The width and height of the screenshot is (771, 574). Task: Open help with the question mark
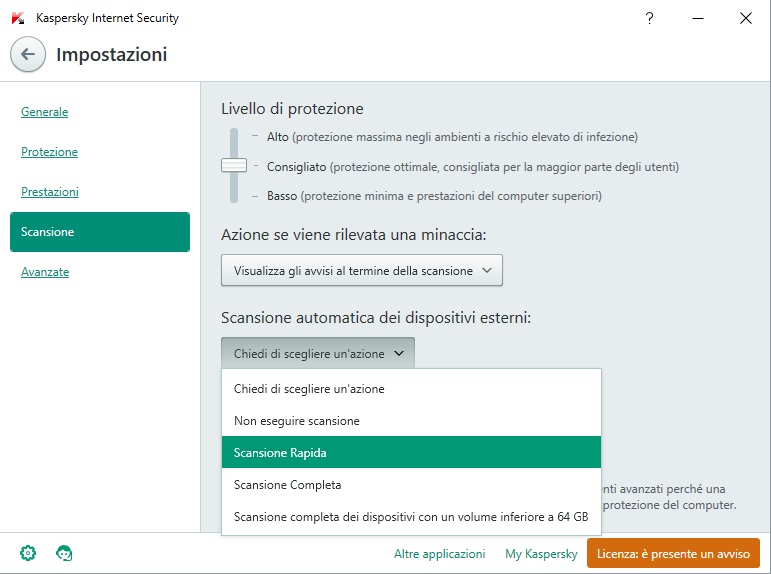pyautogui.click(x=650, y=18)
